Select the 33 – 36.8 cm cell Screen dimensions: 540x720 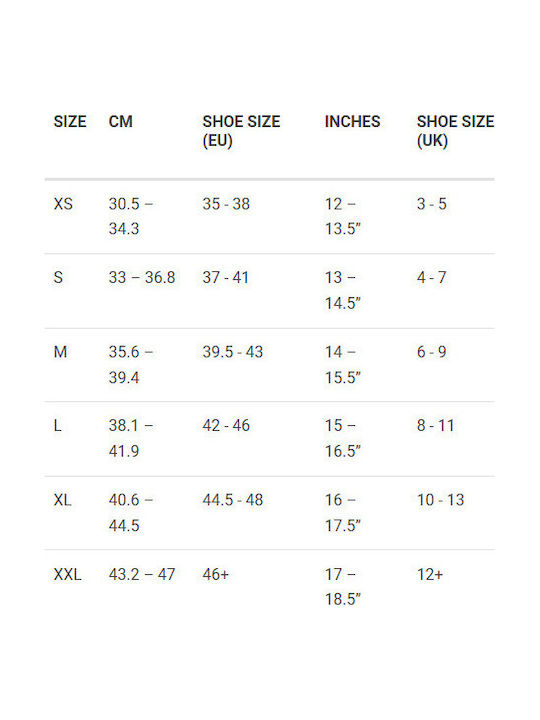click(x=142, y=278)
